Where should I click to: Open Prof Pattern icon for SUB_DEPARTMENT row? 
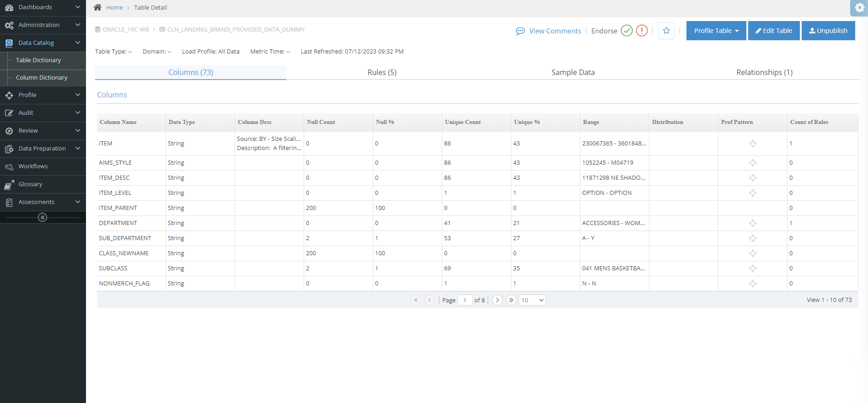click(x=753, y=238)
